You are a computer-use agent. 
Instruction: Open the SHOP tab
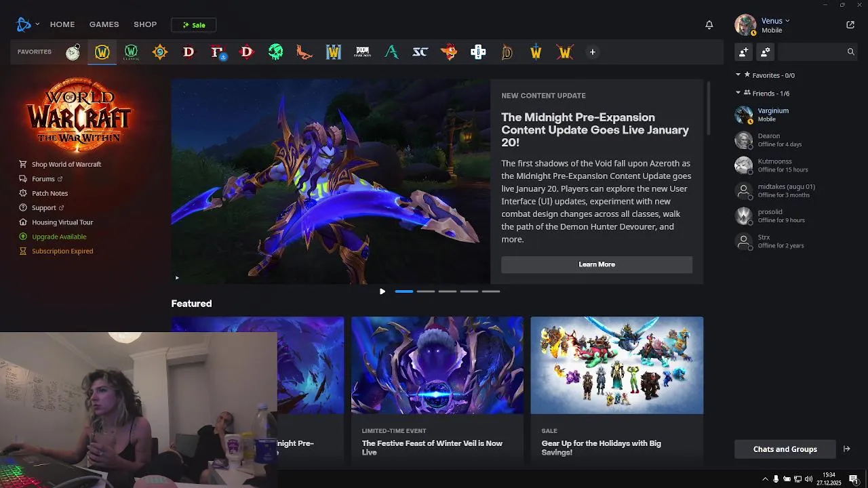145,24
